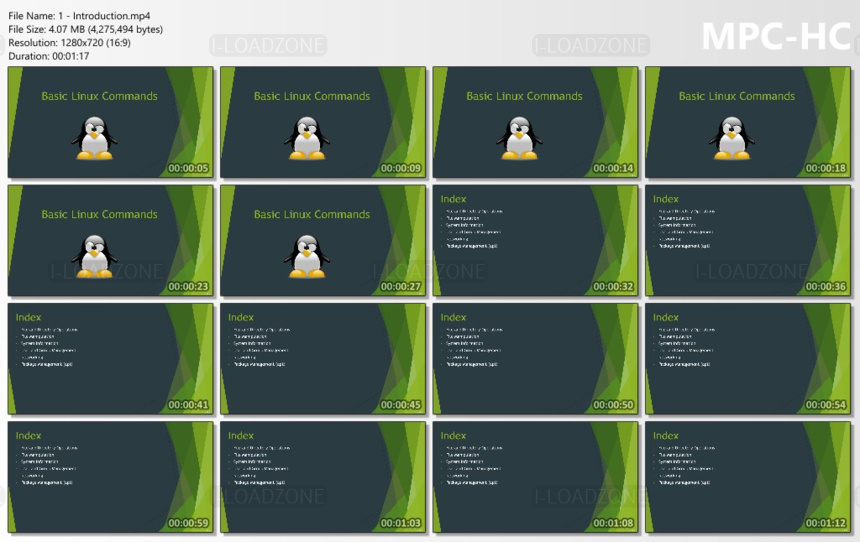This screenshot has width=860, height=542.
Task: Pick the thumbnail marked 00:01:08
Action: [535, 477]
